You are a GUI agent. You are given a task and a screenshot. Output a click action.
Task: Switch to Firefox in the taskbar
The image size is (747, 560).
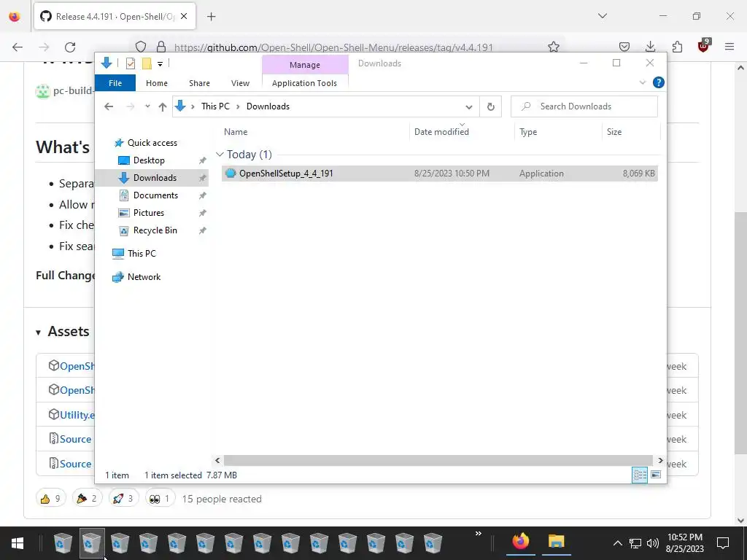pyautogui.click(x=521, y=542)
